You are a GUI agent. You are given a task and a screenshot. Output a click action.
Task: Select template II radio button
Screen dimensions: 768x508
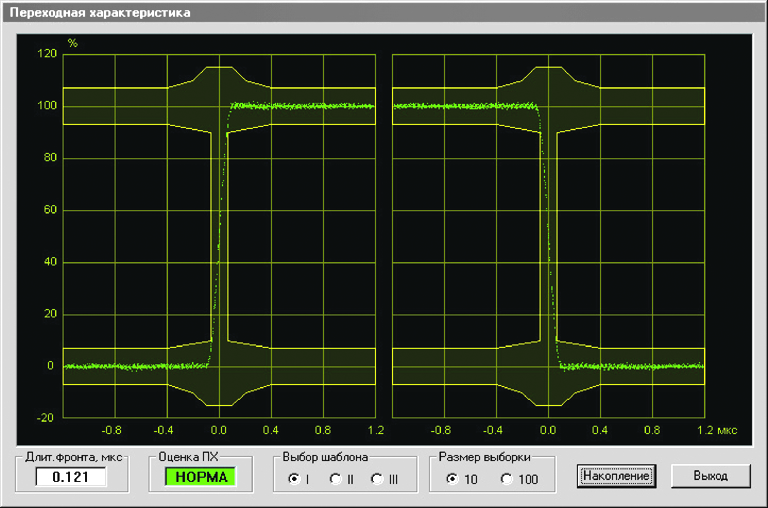tap(336, 479)
